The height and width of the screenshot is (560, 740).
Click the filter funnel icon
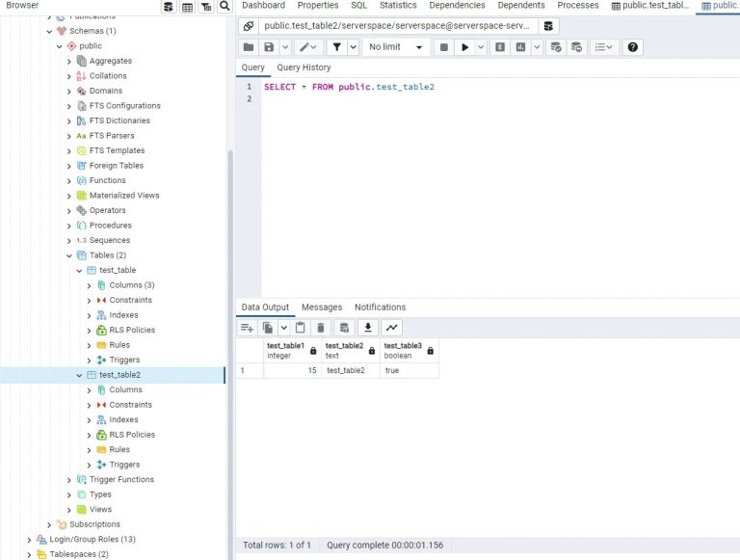tap(337, 47)
